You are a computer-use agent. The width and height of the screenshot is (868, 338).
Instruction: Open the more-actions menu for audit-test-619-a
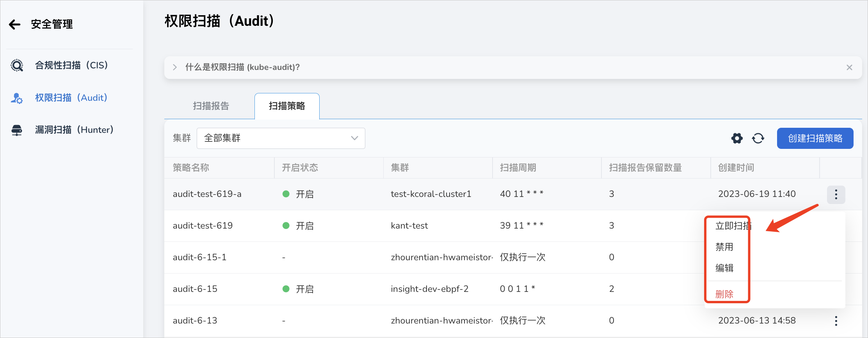[x=836, y=195]
